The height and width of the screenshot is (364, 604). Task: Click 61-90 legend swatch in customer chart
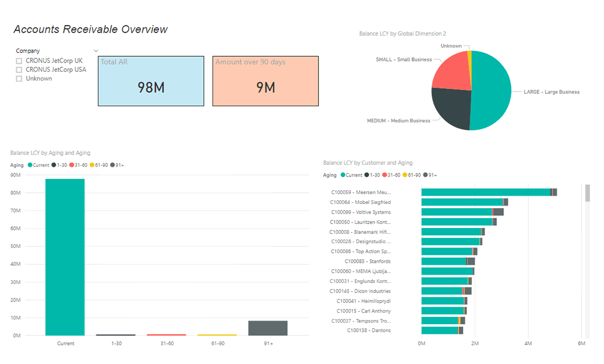pos(405,175)
